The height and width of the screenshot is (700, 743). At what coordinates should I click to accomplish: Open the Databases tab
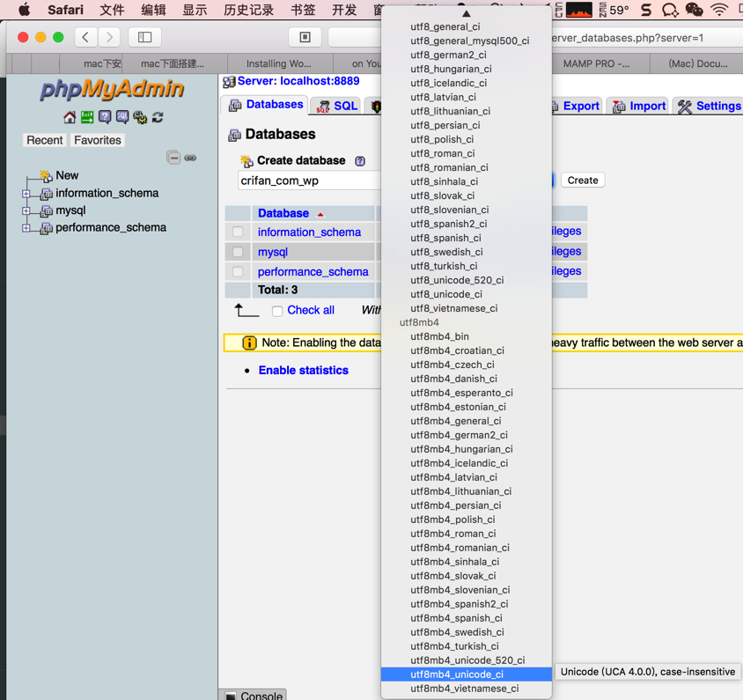(265, 105)
